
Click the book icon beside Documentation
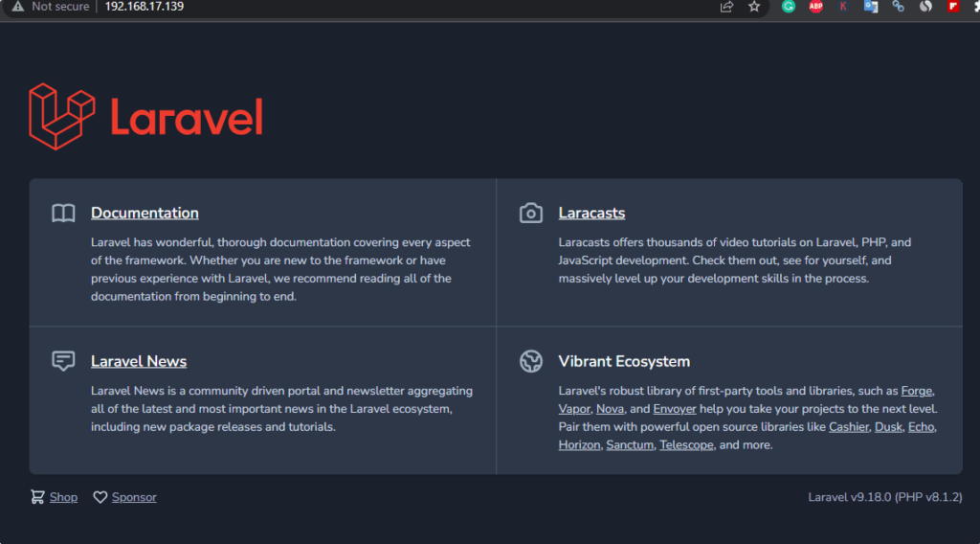pos(63,214)
